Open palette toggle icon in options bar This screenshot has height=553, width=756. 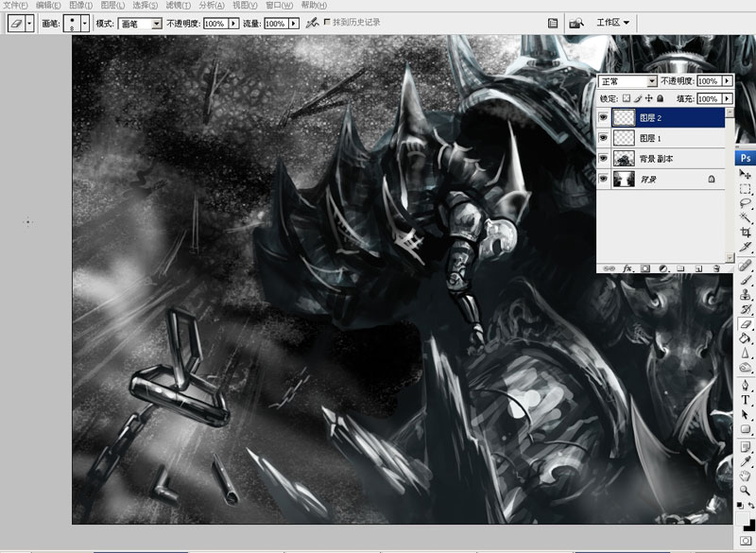pyautogui.click(x=553, y=23)
